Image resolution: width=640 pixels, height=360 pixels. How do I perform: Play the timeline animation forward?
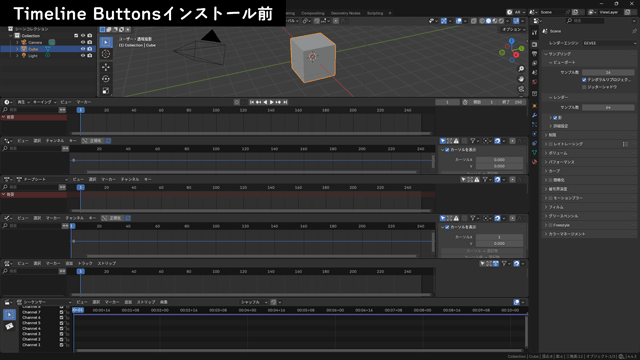click(x=271, y=102)
